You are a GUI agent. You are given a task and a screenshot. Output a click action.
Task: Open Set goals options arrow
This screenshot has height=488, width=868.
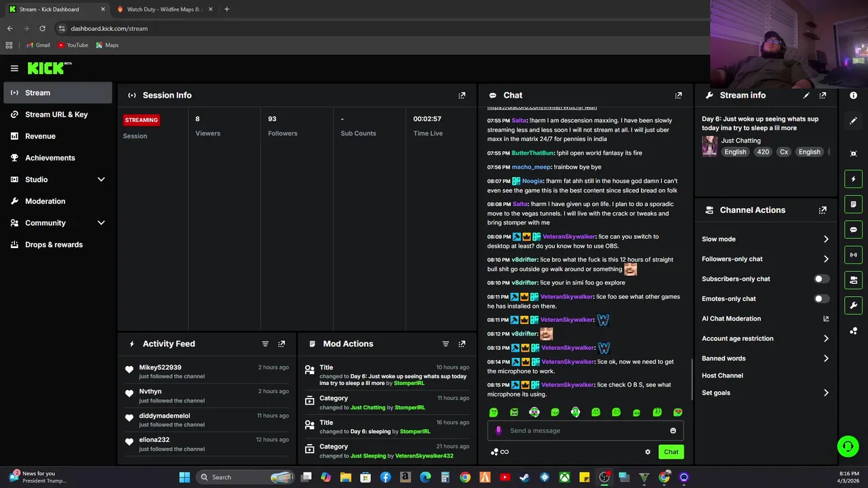click(x=826, y=392)
